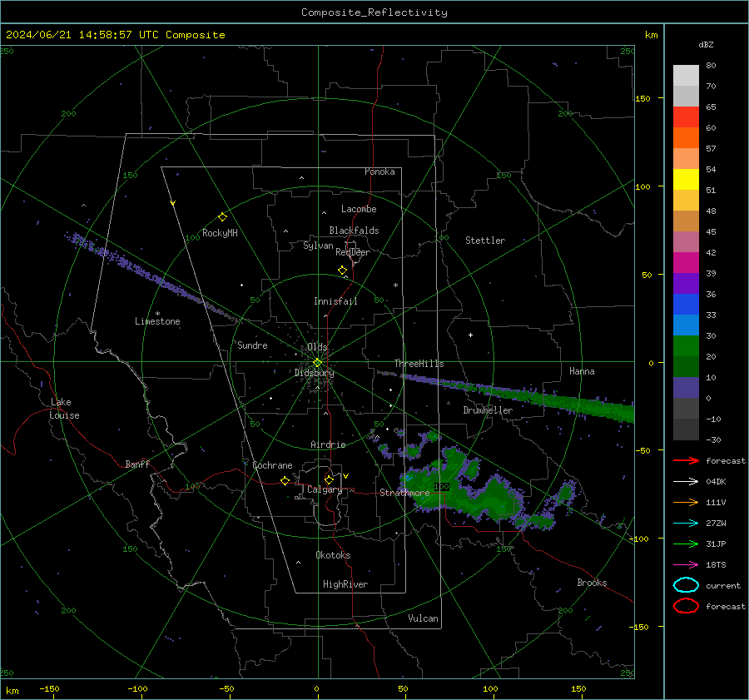The height and width of the screenshot is (700, 749).
Task: Pick the red 60-65 dBZ color swatch
Action: click(x=686, y=117)
